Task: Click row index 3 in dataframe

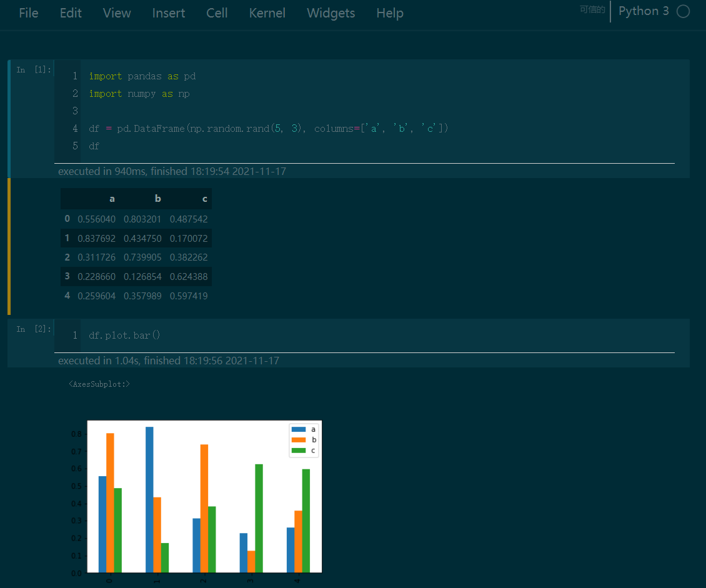Action: (67, 276)
